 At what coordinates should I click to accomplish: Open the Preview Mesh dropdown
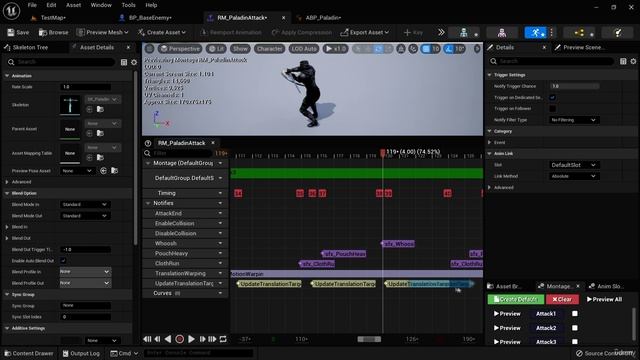click(x=103, y=32)
